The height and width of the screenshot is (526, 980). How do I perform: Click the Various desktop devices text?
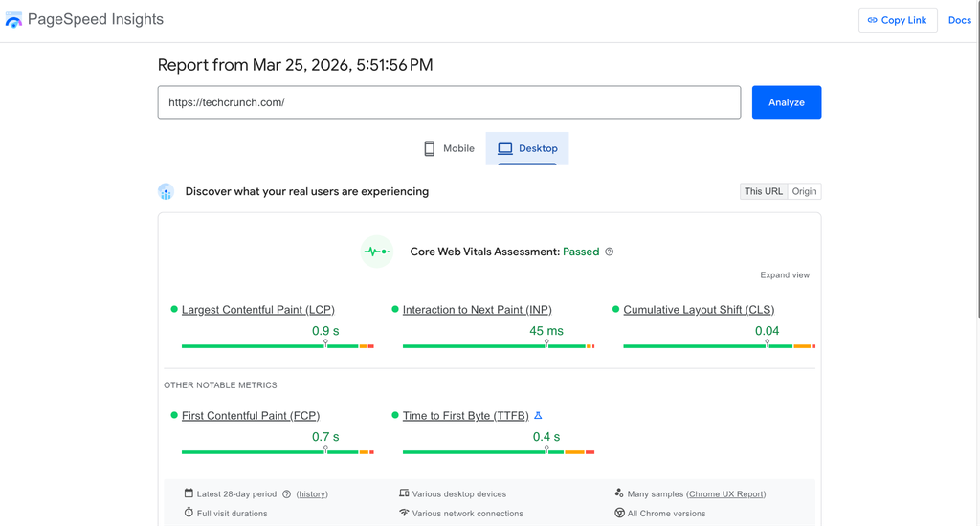(459, 494)
